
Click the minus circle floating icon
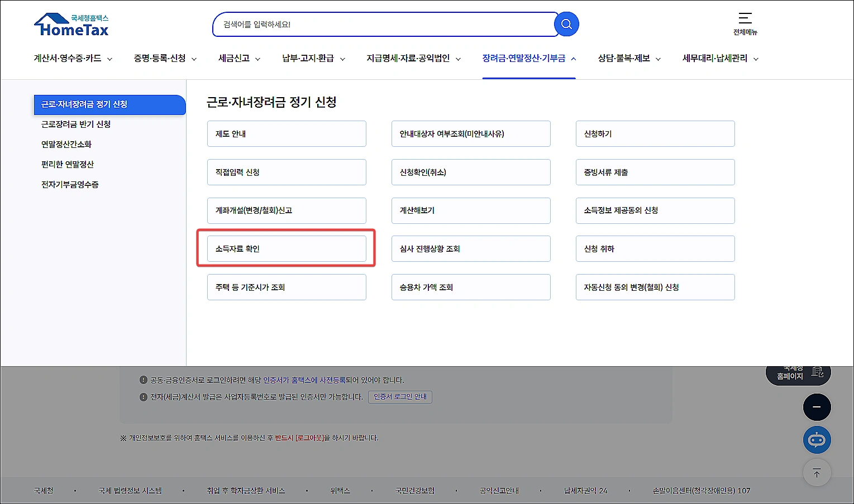[x=817, y=407]
